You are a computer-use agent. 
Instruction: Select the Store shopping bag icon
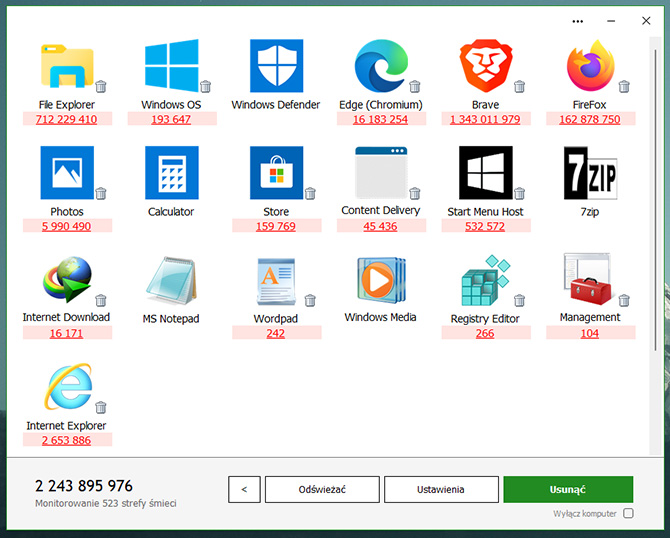pos(276,173)
